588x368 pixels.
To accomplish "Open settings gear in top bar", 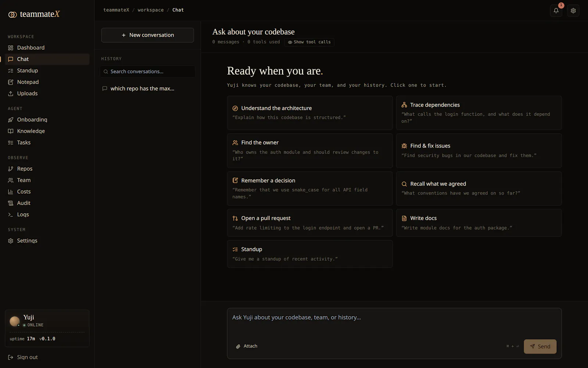I will (x=573, y=11).
